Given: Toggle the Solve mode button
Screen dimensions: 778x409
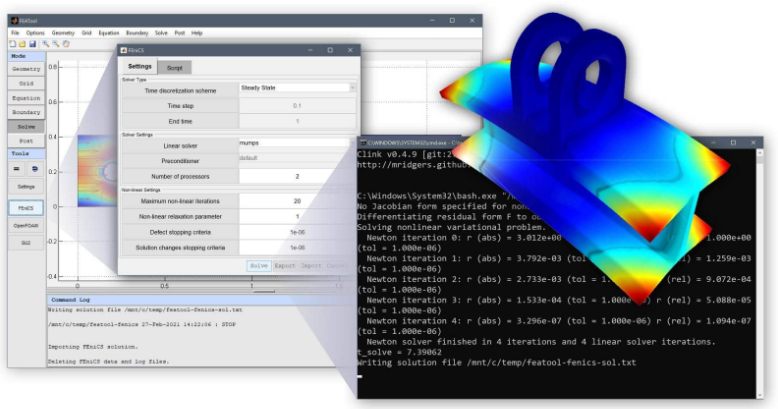Looking at the screenshot, I should tap(26, 127).
